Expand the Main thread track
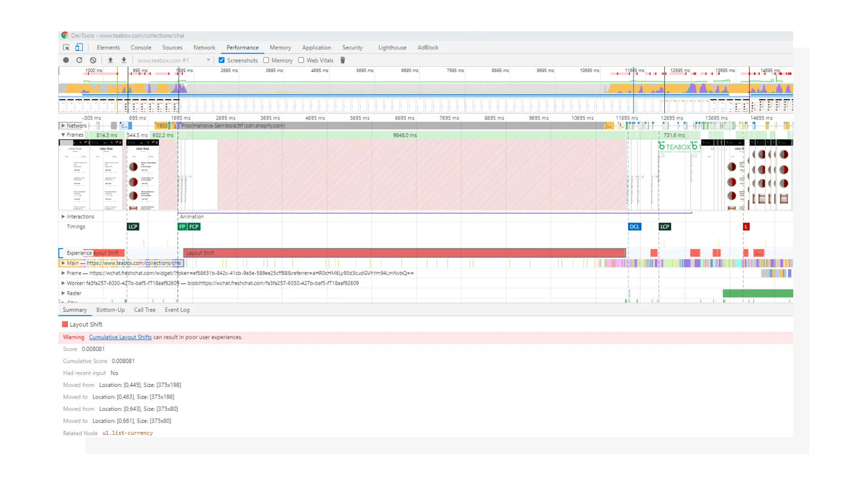Screen dimensions: 868x485 (x=64, y=263)
